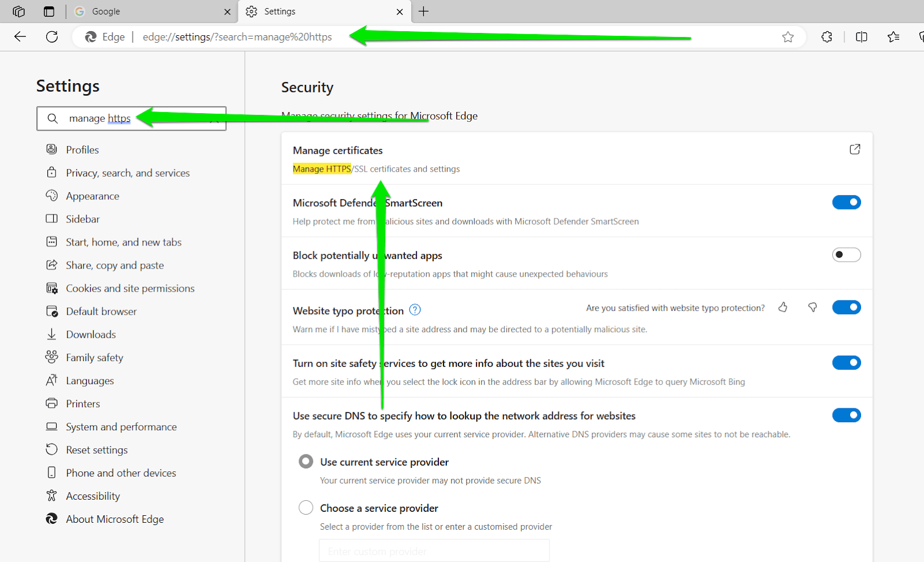Click the Languages letter icon
The height and width of the screenshot is (562, 924).
(52, 380)
